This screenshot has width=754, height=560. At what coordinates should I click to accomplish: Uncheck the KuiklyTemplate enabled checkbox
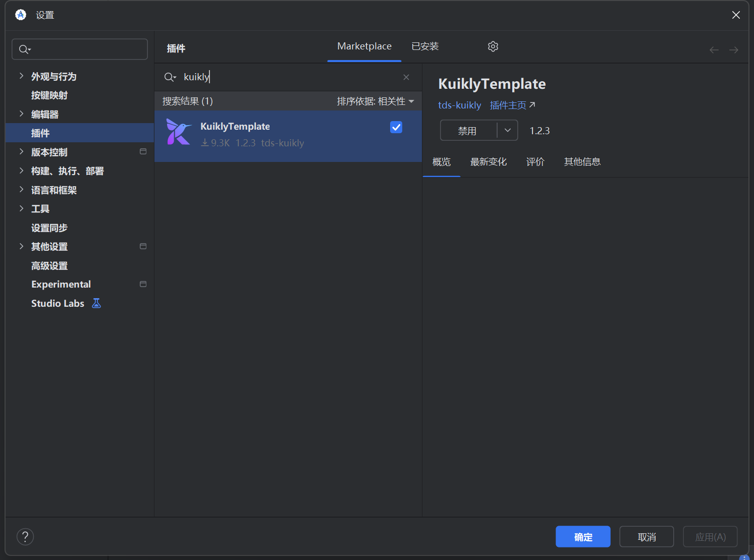tap(396, 127)
